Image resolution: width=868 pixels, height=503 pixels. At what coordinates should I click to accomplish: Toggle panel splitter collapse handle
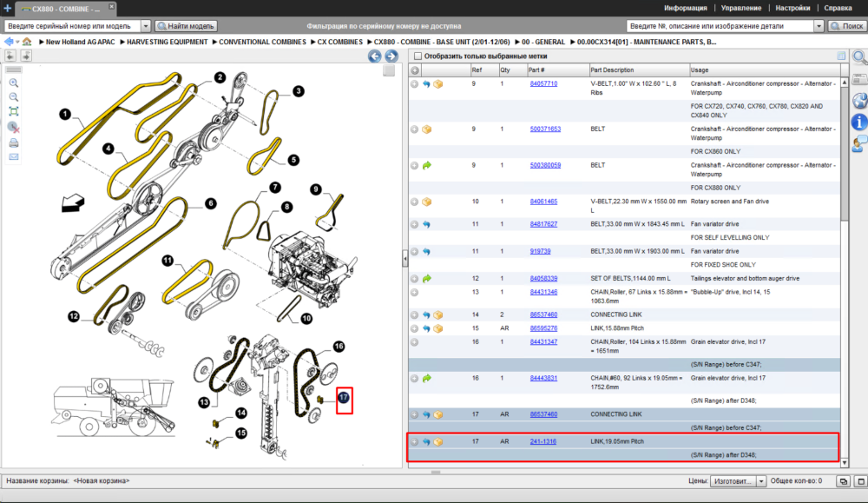[404, 259]
